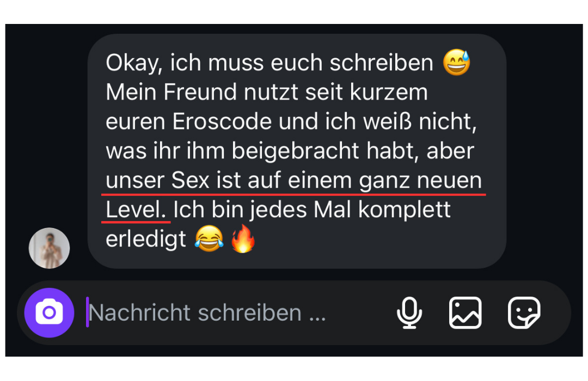The width and height of the screenshot is (588, 381).
Task: Open the camera with the purple button
Action: [49, 312]
